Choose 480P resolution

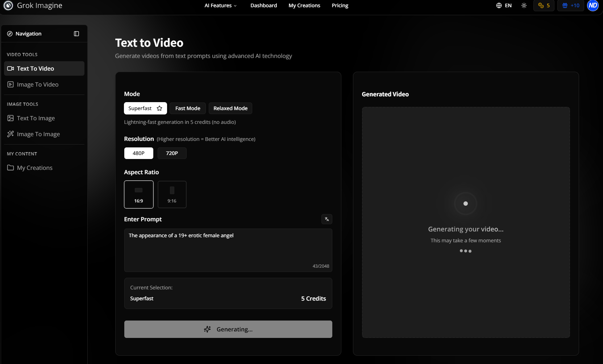[139, 153]
